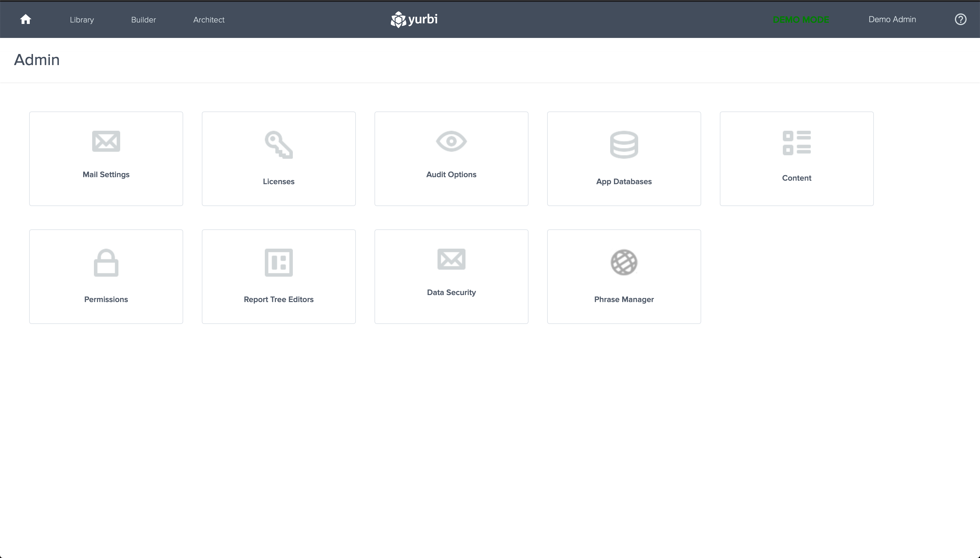This screenshot has height=558, width=980.
Task: Open the Architect menu item
Action: pos(209,20)
